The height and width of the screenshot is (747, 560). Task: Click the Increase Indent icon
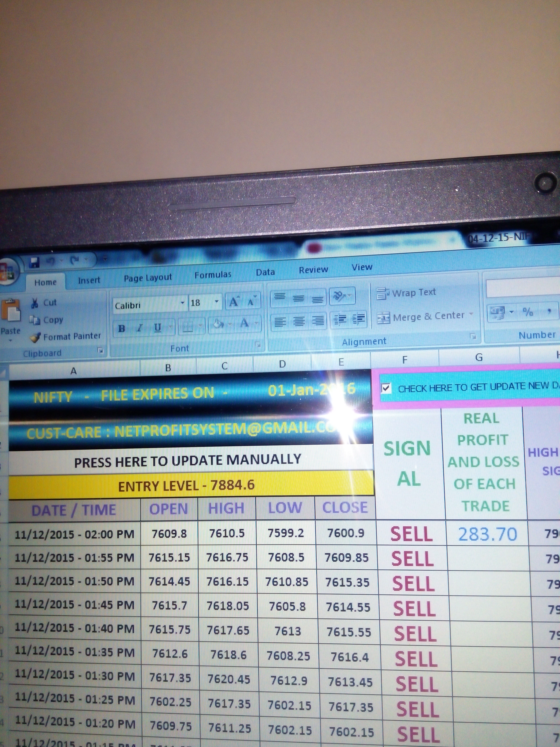[358, 318]
